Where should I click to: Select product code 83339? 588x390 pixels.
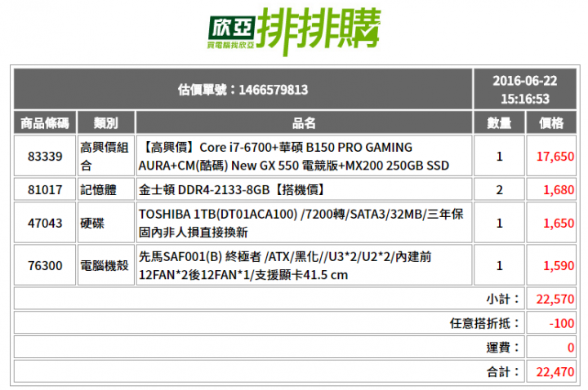[x=45, y=156]
